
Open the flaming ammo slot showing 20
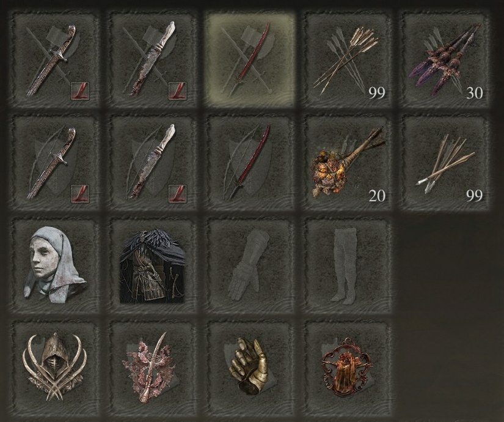[x=348, y=163]
